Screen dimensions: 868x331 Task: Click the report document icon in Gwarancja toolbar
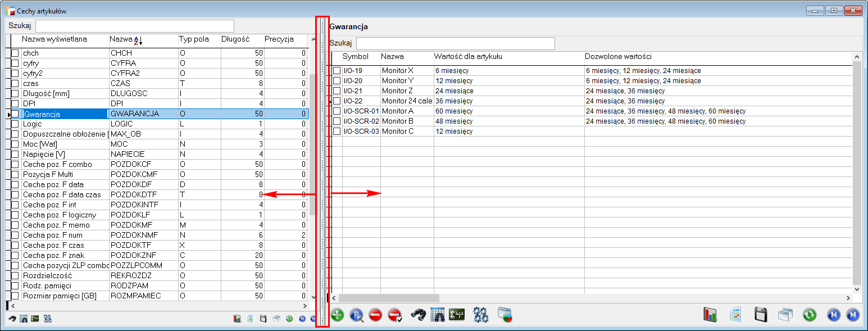(x=737, y=315)
